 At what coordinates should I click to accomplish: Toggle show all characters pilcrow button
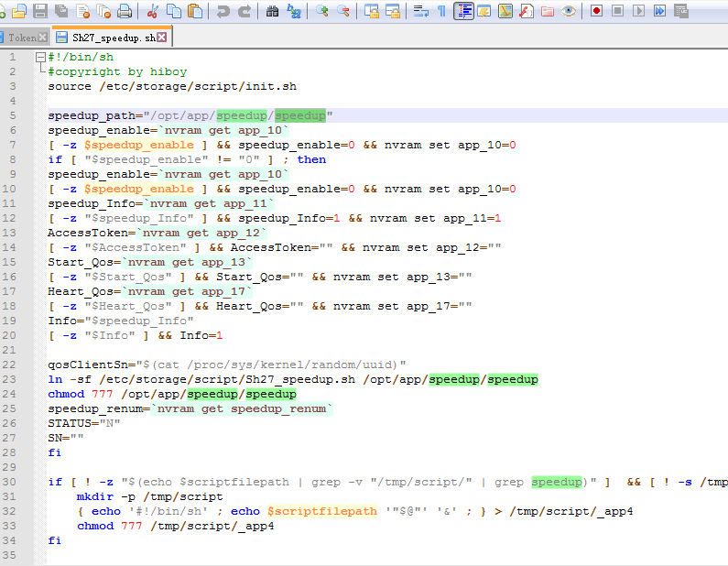click(441, 11)
